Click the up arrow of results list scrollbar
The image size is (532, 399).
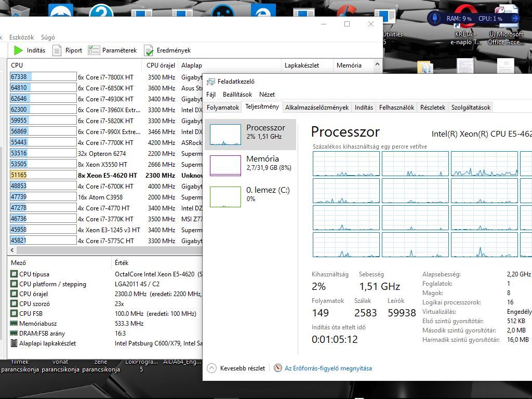click(377, 64)
